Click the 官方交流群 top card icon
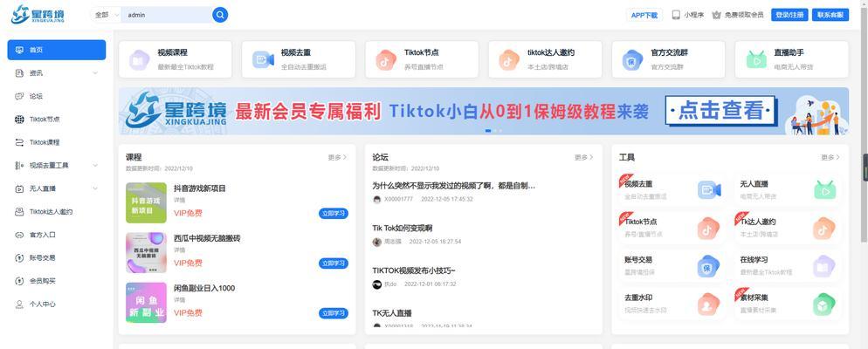 pyautogui.click(x=631, y=59)
